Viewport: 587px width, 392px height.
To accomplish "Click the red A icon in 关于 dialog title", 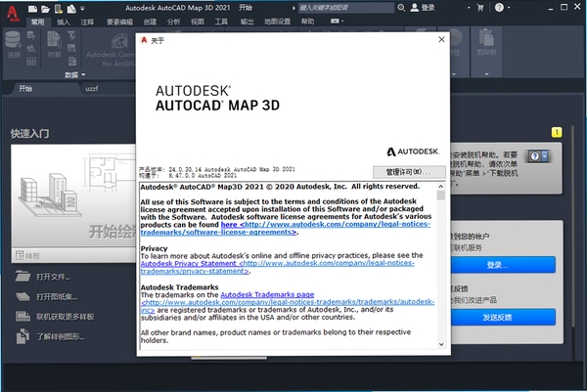I will pyautogui.click(x=144, y=40).
